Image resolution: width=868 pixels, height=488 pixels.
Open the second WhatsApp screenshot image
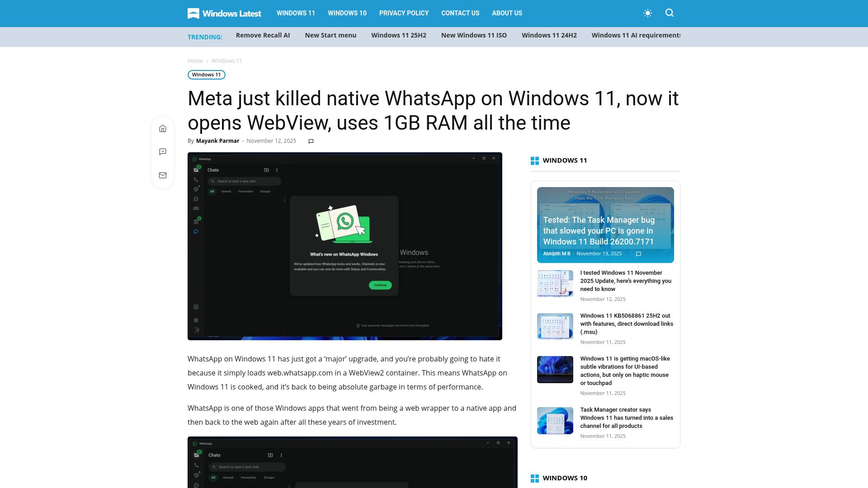pyautogui.click(x=353, y=462)
